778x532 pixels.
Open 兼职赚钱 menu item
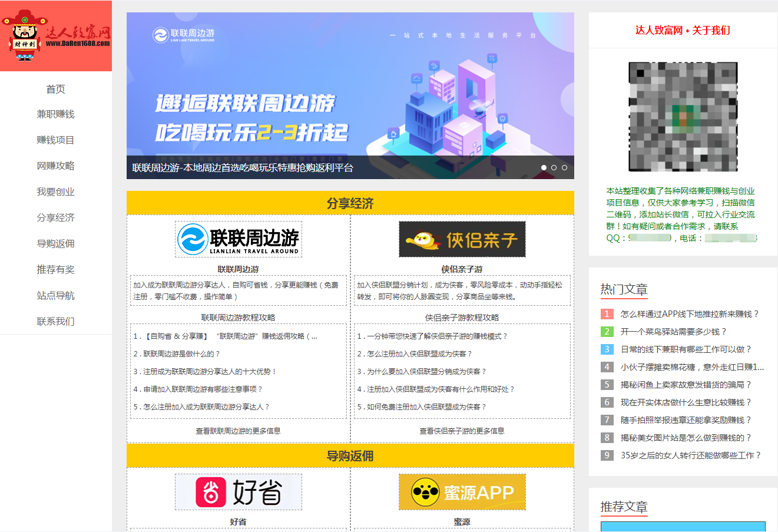pos(56,114)
